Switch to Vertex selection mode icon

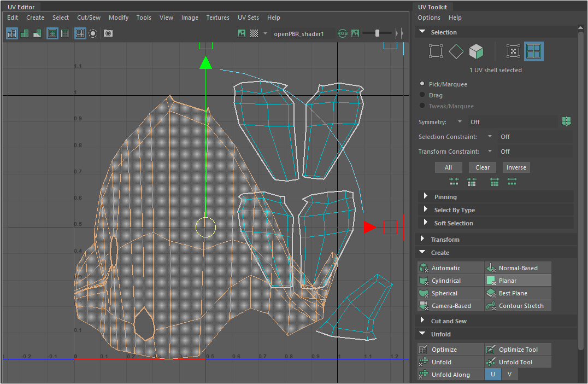coord(436,51)
